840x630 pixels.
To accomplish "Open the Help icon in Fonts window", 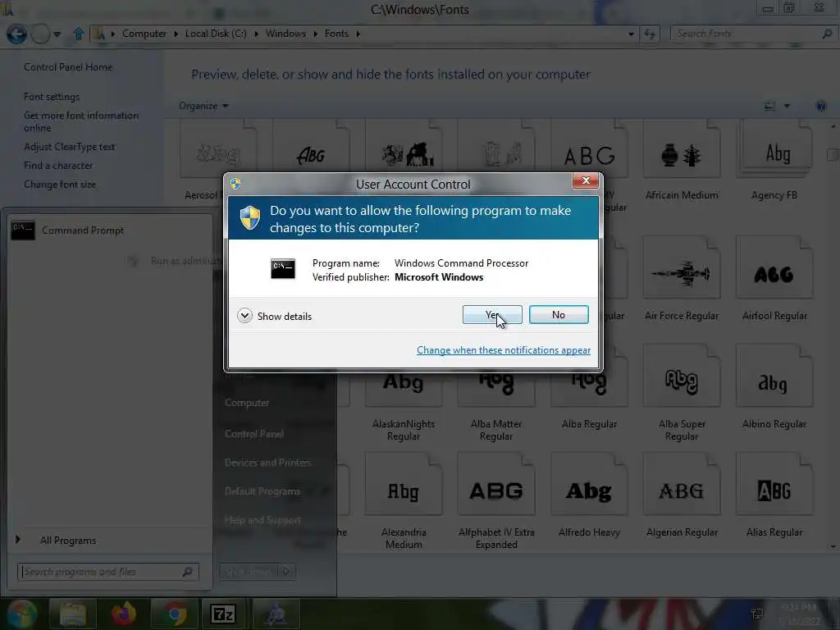I will pyautogui.click(x=820, y=106).
